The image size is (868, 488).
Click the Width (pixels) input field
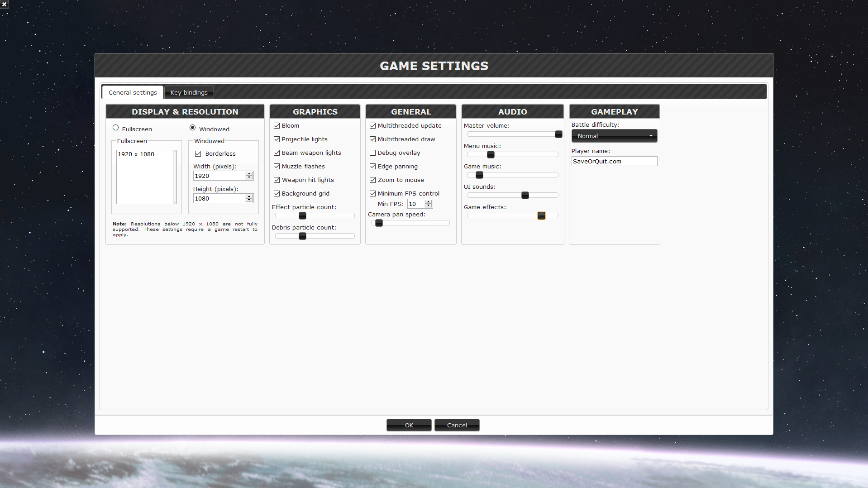(219, 176)
